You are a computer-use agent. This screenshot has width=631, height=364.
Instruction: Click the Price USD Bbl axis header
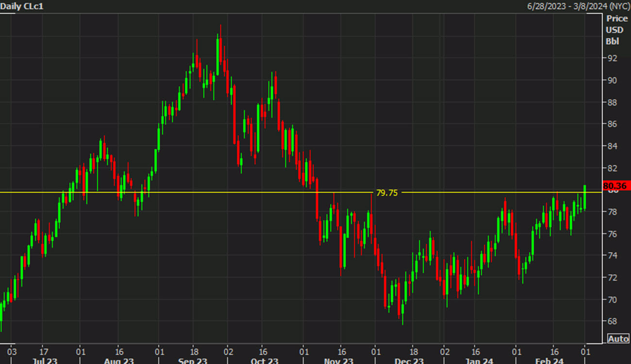(615, 30)
